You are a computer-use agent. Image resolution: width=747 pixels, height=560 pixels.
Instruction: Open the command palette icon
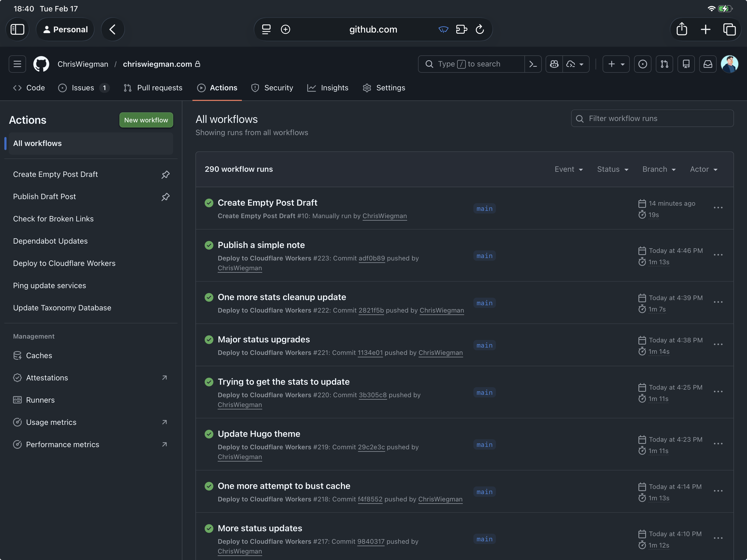tap(533, 64)
